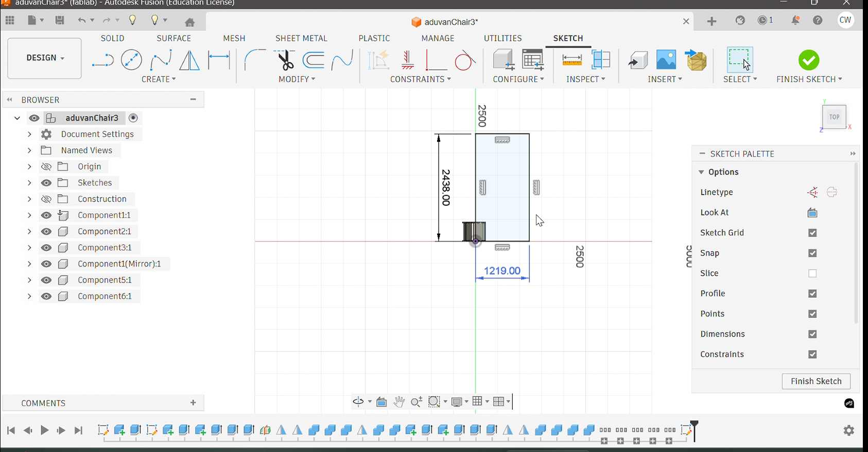
Task: Collapse the aduvanChair3 root node
Action: pos(17,118)
